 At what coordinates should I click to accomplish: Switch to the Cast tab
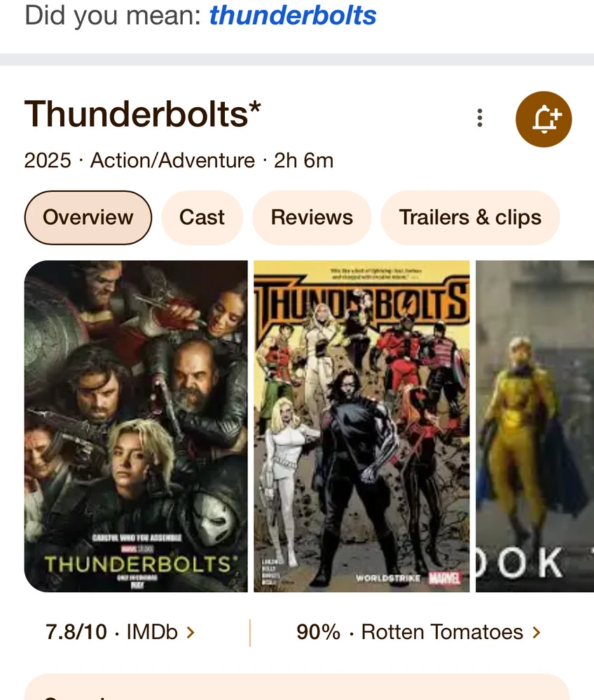pyautogui.click(x=202, y=217)
